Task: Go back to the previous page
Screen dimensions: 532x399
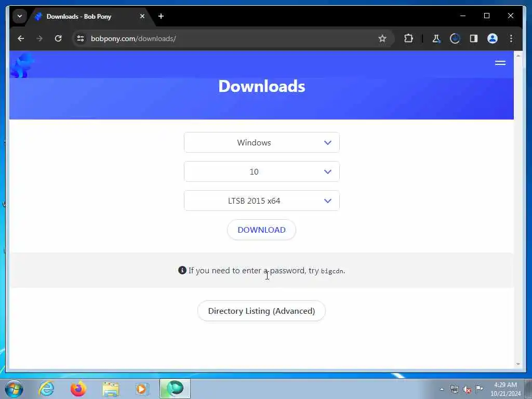Action: pos(21,38)
